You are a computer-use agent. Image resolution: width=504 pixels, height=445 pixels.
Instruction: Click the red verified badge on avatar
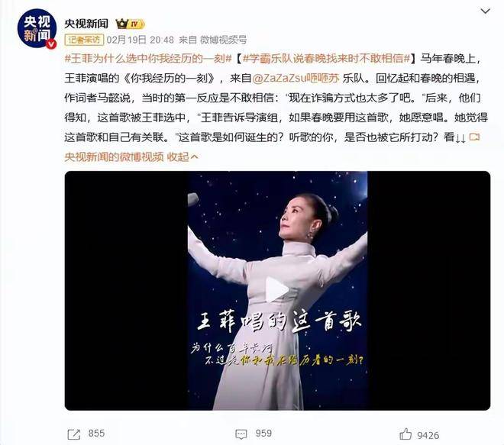[x=51, y=44]
